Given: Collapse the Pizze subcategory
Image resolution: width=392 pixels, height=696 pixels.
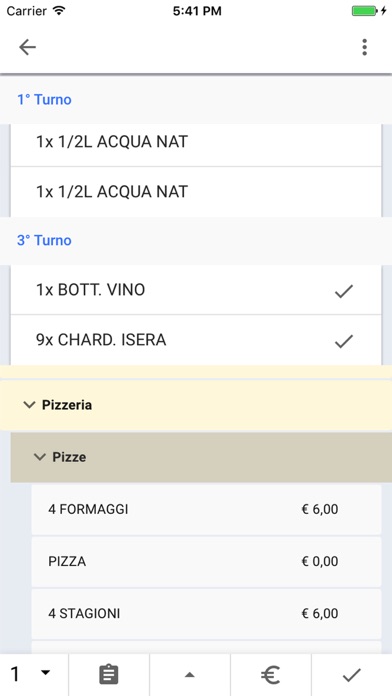Looking at the screenshot, I should [201, 457].
